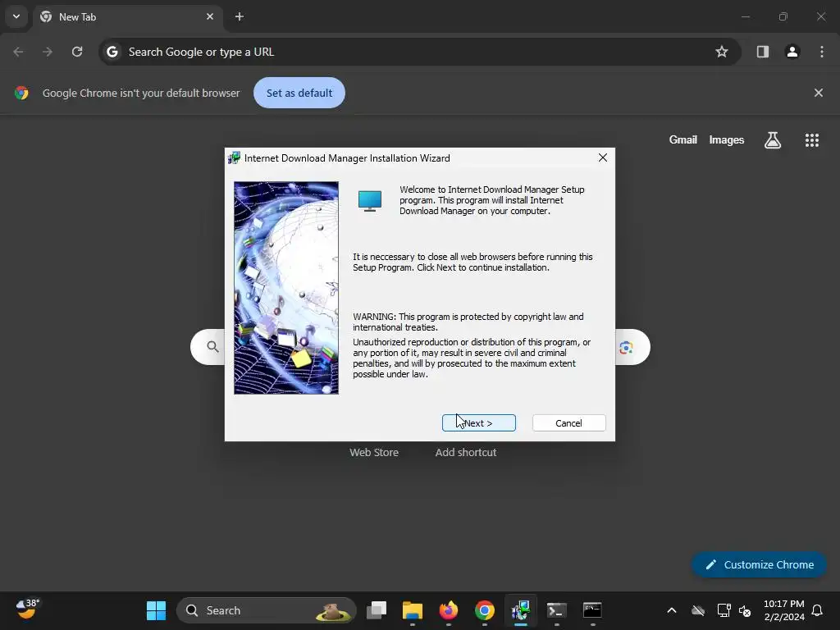
Task: Click the taskbar Search box
Action: pos(267,610)
